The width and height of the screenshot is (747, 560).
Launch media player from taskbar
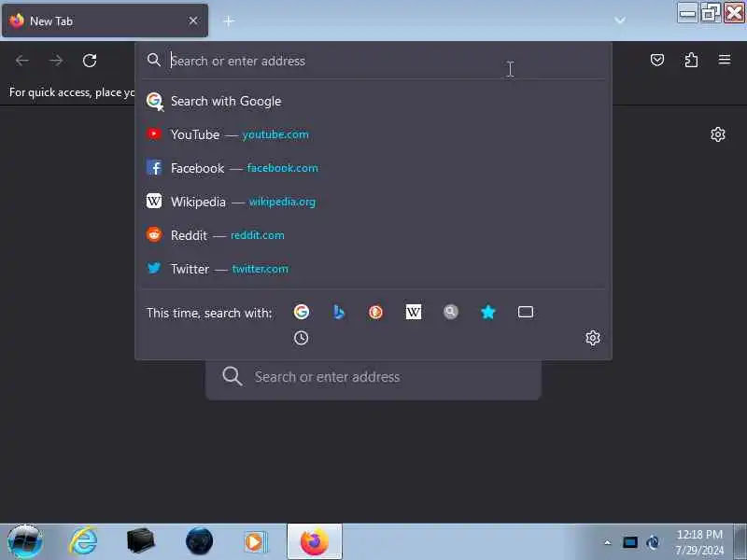coord(256,542)
